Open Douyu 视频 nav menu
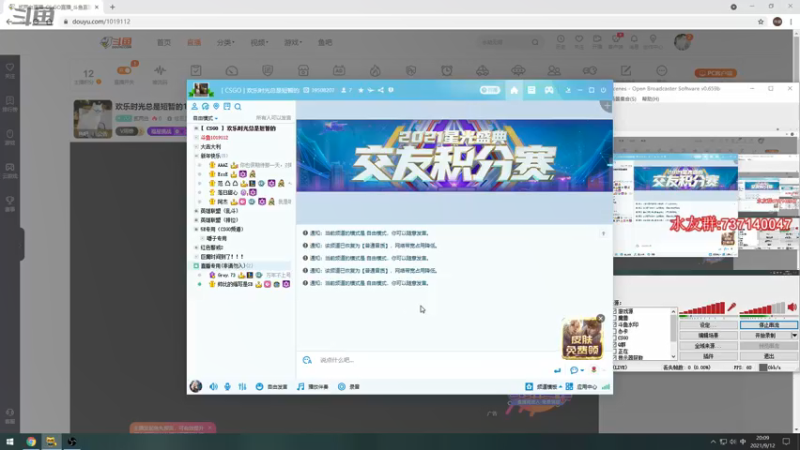Image resolution: width=800 pixels, height=450 pixels. pyautogui.click(x=259, y=42)
